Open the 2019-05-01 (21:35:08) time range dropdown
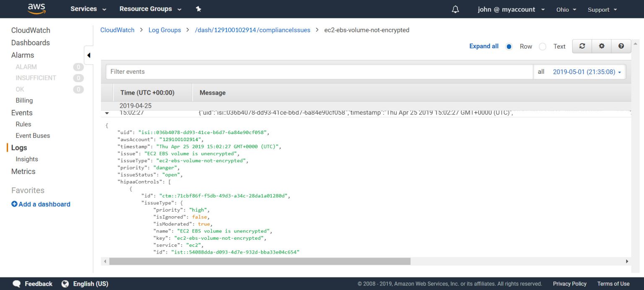This screenshot has width=644, height=290. click(x=587, y=72)
